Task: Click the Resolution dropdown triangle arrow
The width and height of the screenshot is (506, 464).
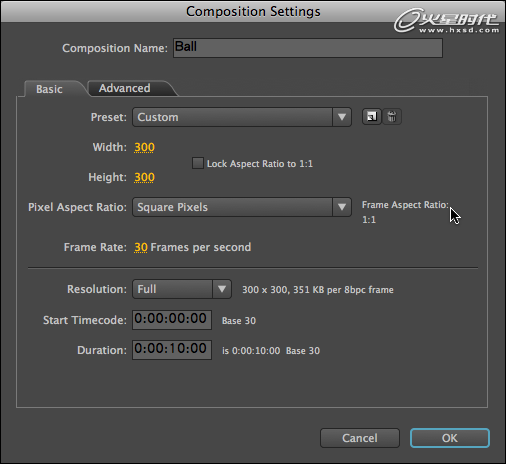Action: click(x=222, y=289)
